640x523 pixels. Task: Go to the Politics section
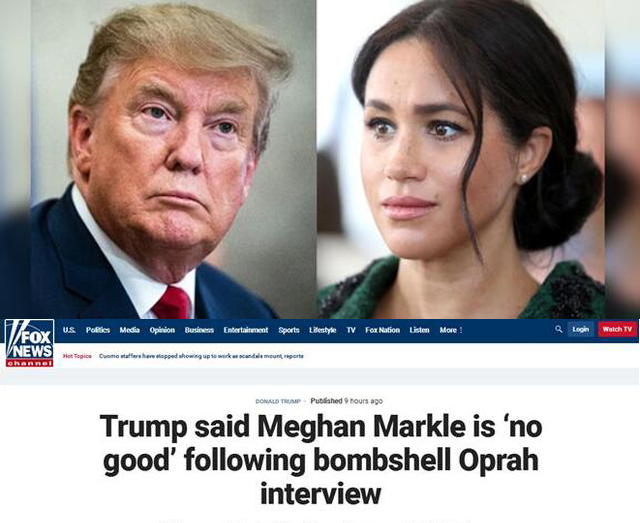point(98,330)
